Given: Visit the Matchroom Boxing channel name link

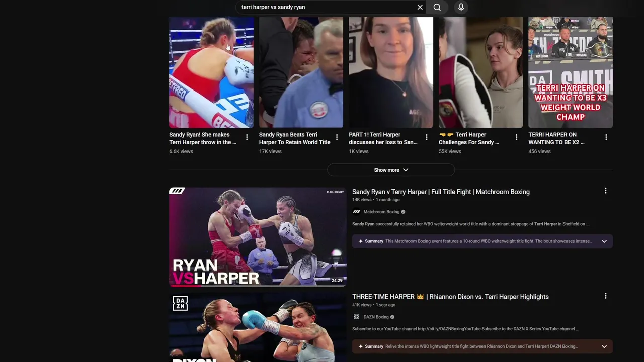Looking at the screenshot, I should click(x=381, y=212).
